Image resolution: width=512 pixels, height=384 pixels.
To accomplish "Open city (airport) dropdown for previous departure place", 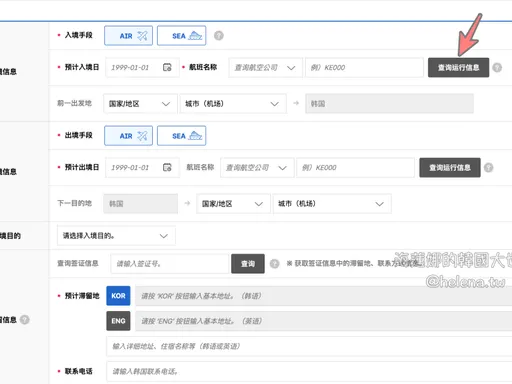I will click(x=233, y=104).
